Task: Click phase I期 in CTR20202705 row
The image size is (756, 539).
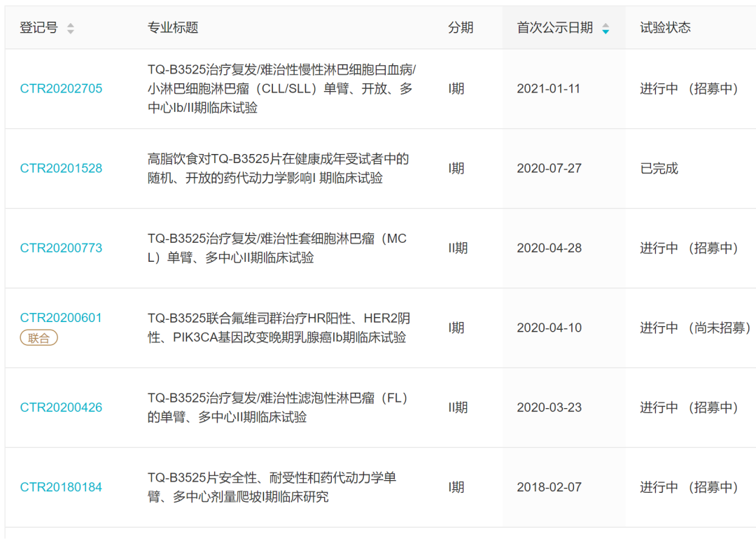Action: pos(456,89)
